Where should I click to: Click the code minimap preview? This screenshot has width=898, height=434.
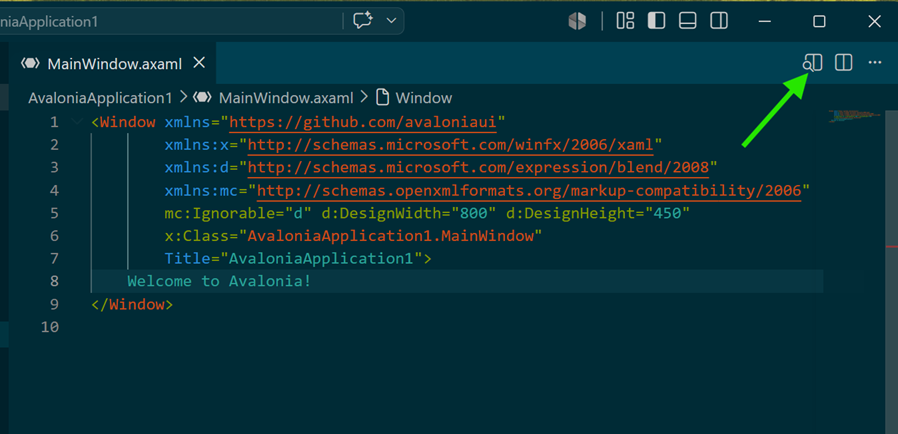pyautogui.click(x=854, y=116)
